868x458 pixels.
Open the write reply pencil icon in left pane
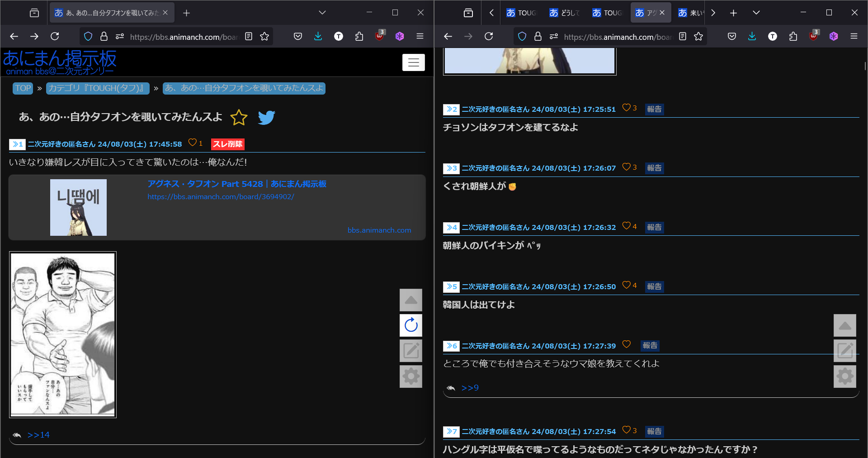(x=410, y=351)
